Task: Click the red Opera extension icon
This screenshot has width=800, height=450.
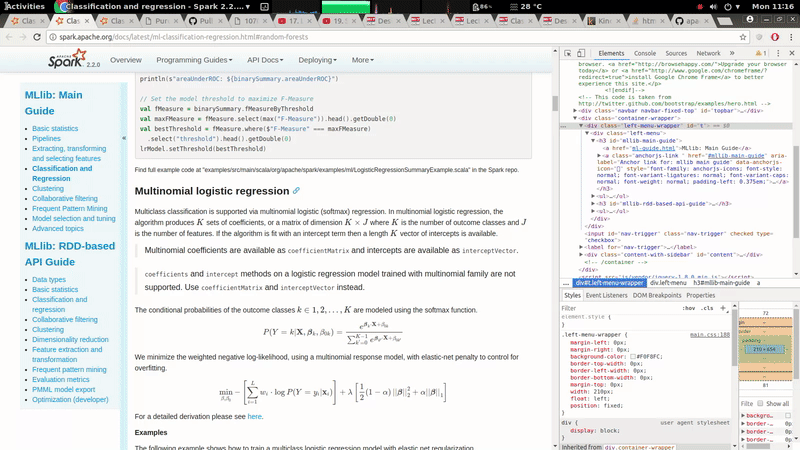Action: [775, 37]
